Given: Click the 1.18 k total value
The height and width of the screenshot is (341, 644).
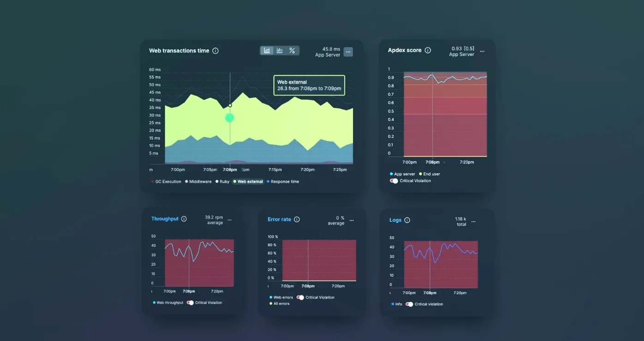Looking at the screenshot, I should tap(461, 221).
